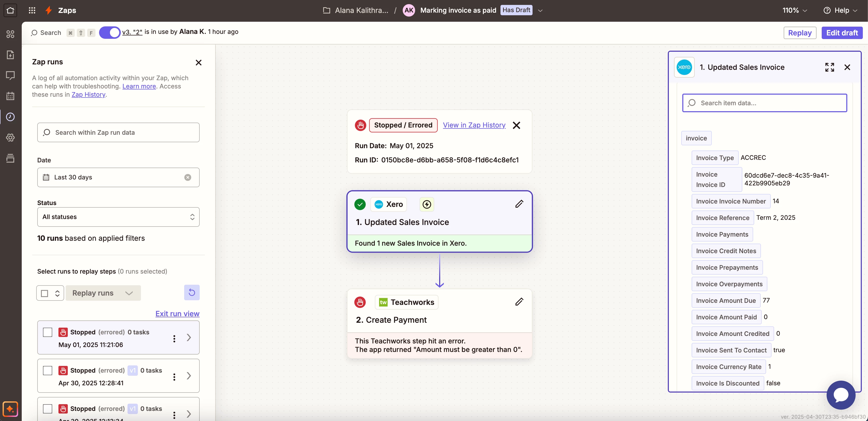868x421 pixels.
Task: Click the Search item data field
Action: 764,103
